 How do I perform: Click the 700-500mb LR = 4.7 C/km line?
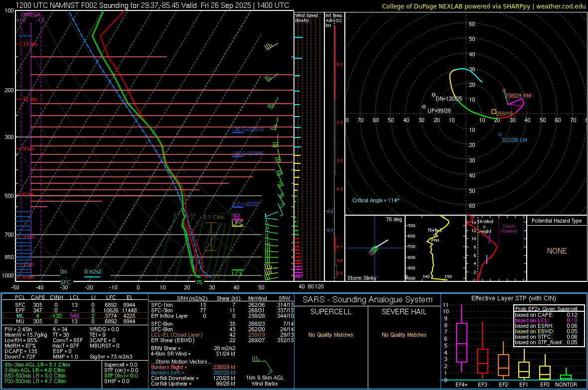[35, 381]
